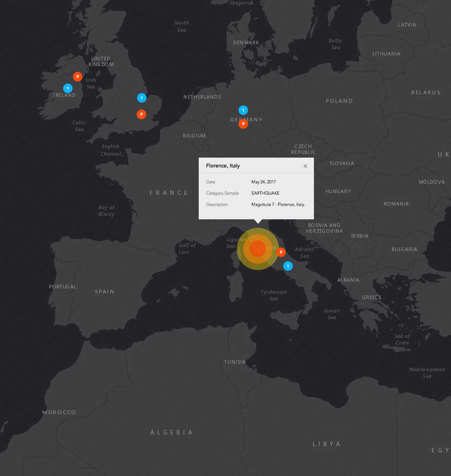This screenshot has width=451, height=476.
Task: Click the LITHUANIA map label
Action: click(x=387, y=54)
